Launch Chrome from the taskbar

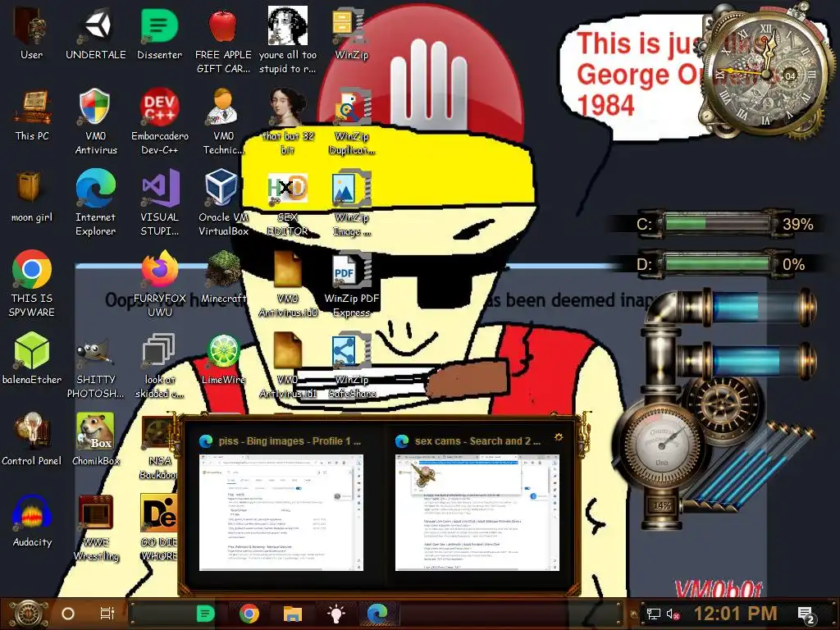point(249,614)
